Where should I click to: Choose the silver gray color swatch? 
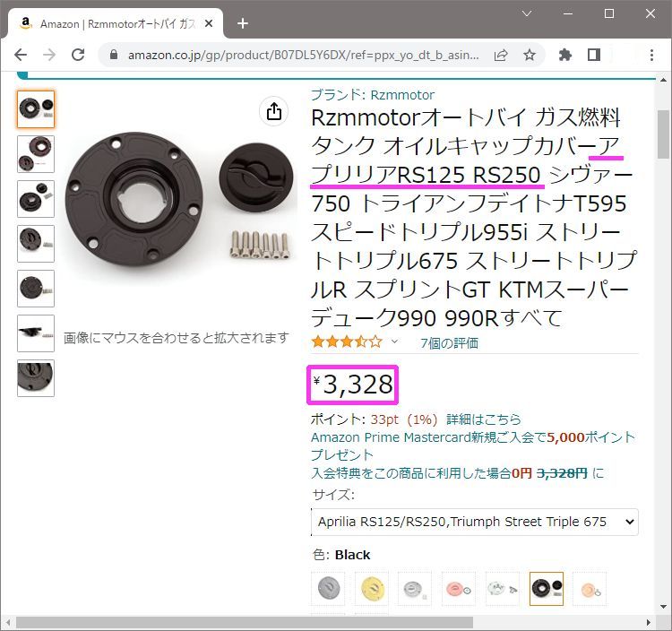coord(328,589)
